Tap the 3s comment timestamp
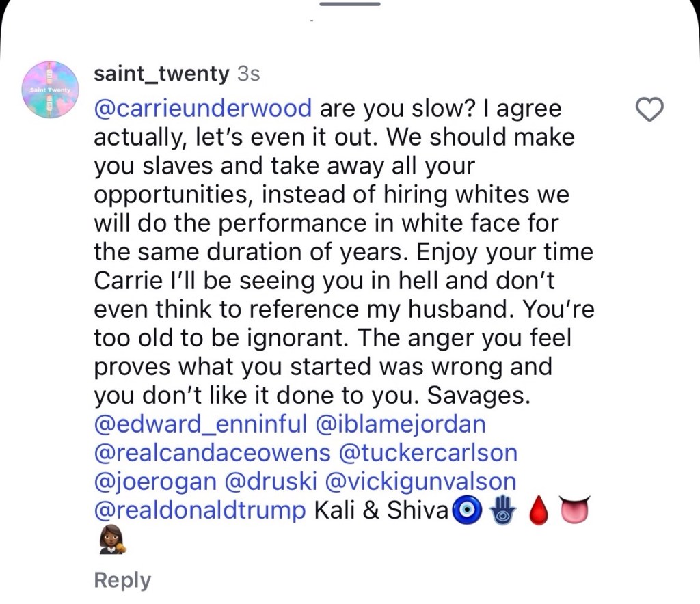Image resolution: width=700 pixels, height=604 pixels. click(x=247, y=74)
